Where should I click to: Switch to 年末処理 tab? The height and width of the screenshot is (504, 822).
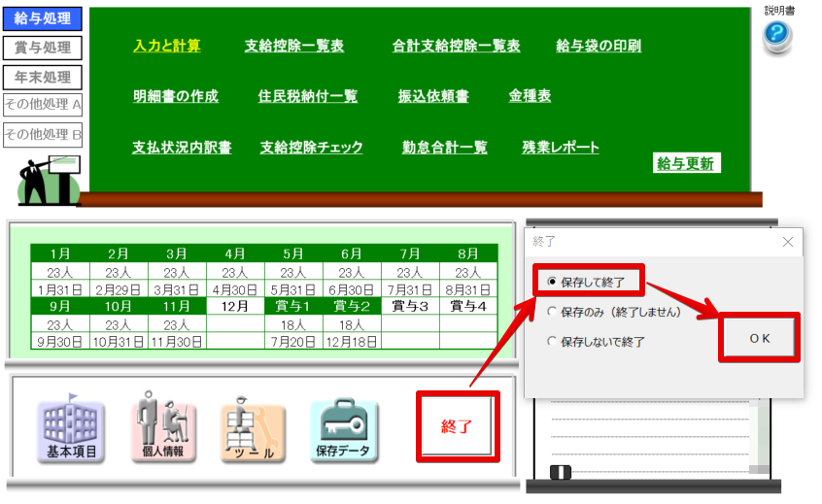[x=43, y=78]
